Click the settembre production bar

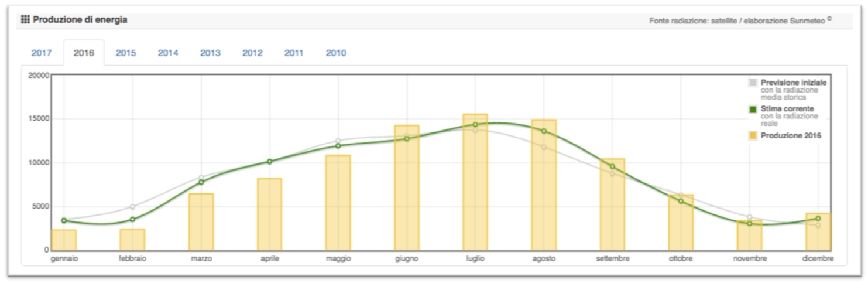coord(612,205)
